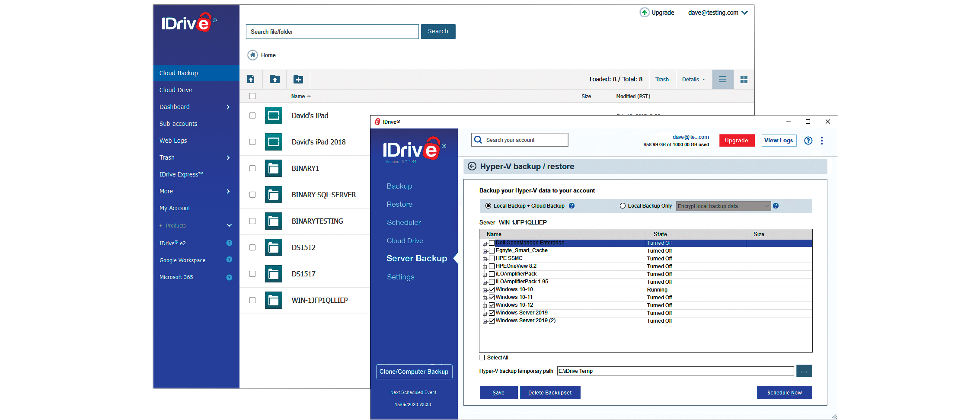Open Cloud Drive in the web sidebar
980x420 pixels.
[176, 90]
